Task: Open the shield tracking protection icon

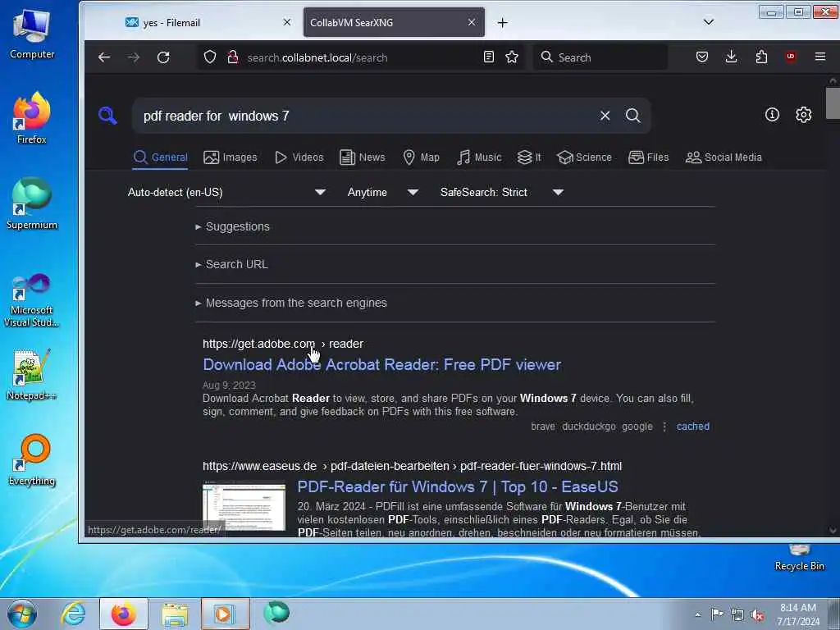Action: [210, 57]
